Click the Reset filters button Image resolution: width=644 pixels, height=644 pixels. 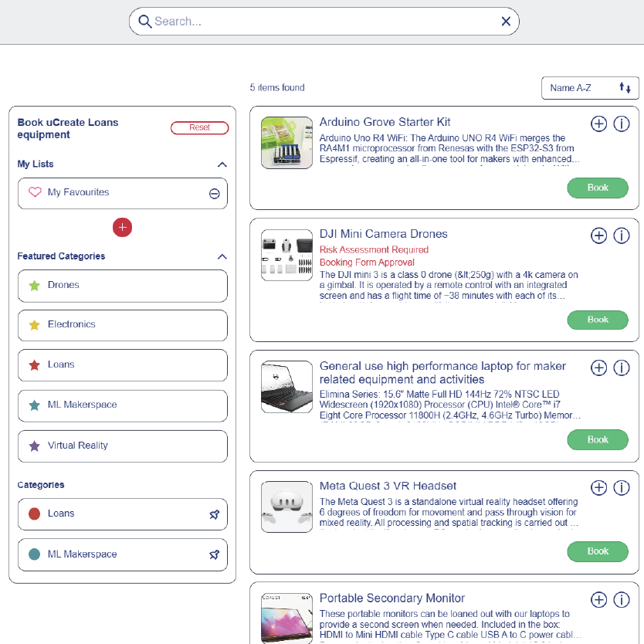pyautogui.click(x=199, y=127)
